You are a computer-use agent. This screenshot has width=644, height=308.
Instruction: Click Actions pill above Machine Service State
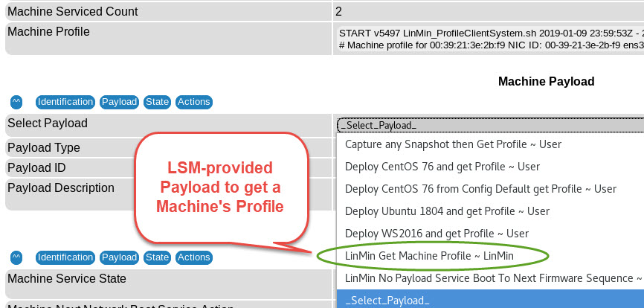194,257
